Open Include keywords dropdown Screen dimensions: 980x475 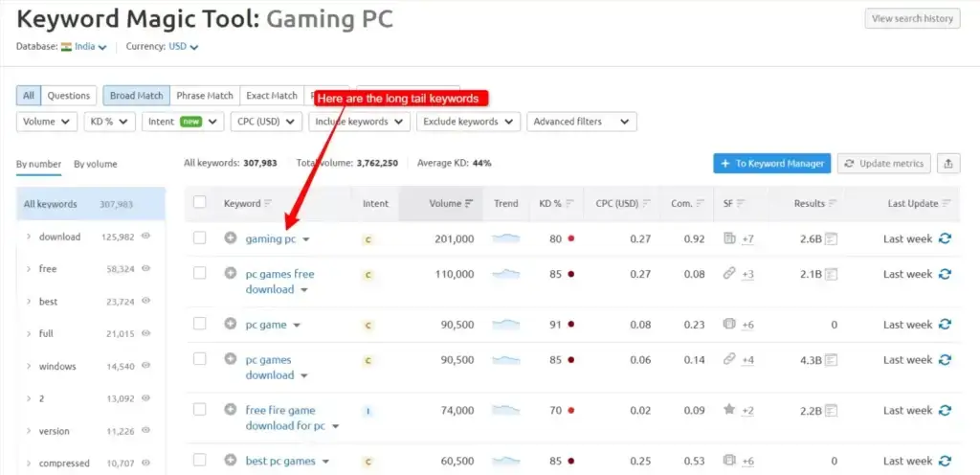point(360,122)
